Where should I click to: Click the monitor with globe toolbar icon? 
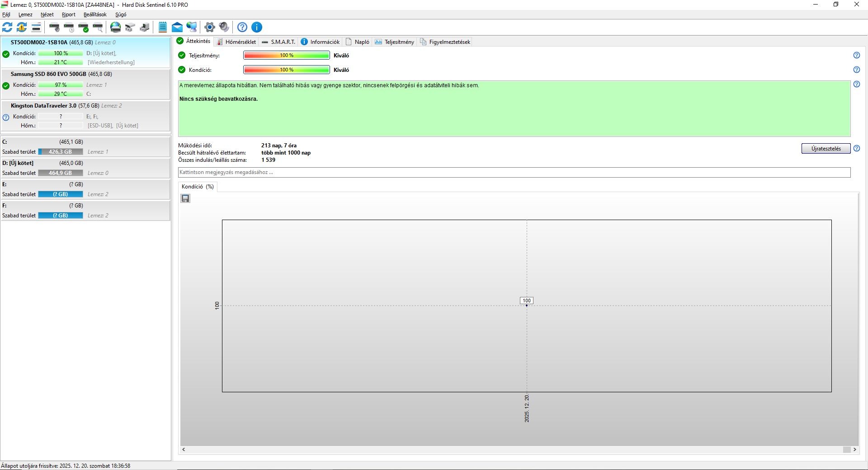192,27
